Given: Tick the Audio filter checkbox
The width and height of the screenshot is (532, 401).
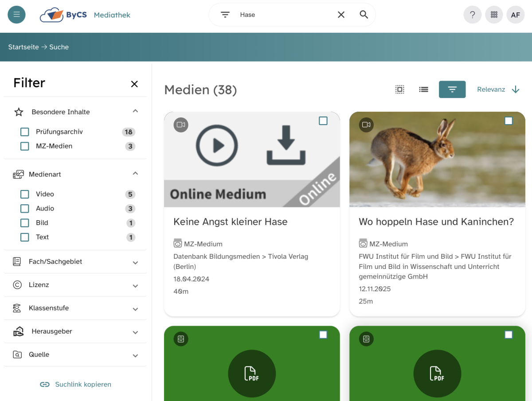Looking at the screenshot, I should (25, 209).
